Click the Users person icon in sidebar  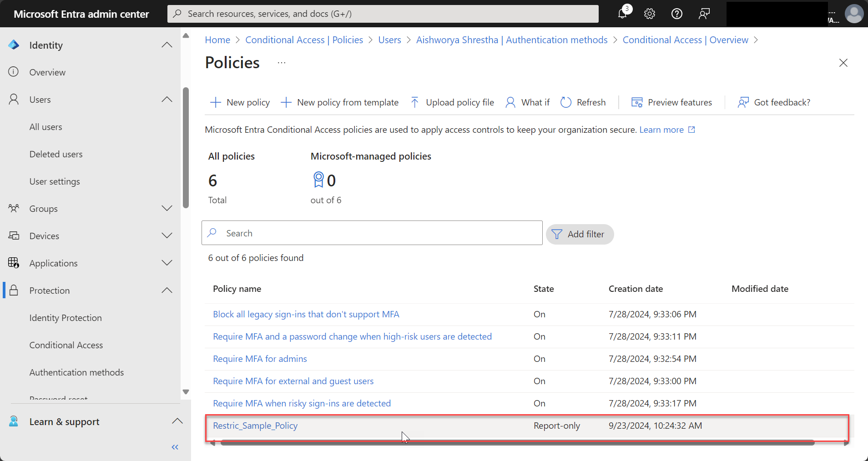pyautogui.click(x=14, y=99)
